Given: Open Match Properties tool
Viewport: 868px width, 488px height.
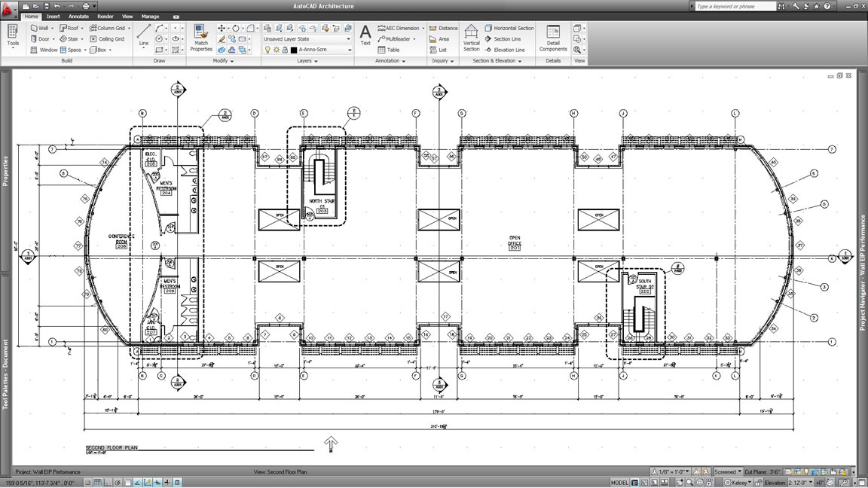Looking at the screenshot, I should click(200, 36).
